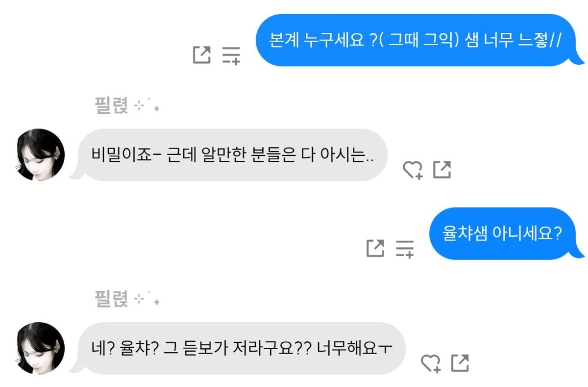588x387 pixels.
Task: Click sparkle decoration after name above '비밀이죠'
Action: [x=147, y=106]
